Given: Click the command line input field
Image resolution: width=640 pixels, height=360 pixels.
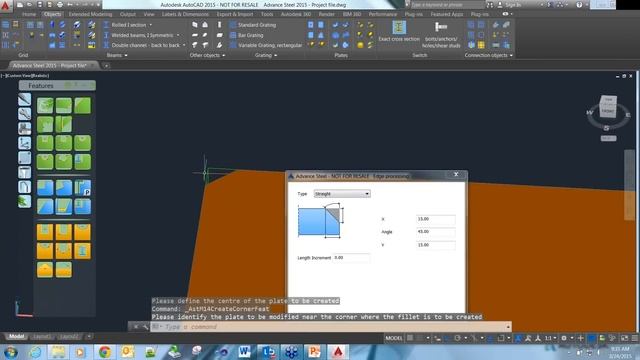Looking at the screenshot, I should click(331, 327).
